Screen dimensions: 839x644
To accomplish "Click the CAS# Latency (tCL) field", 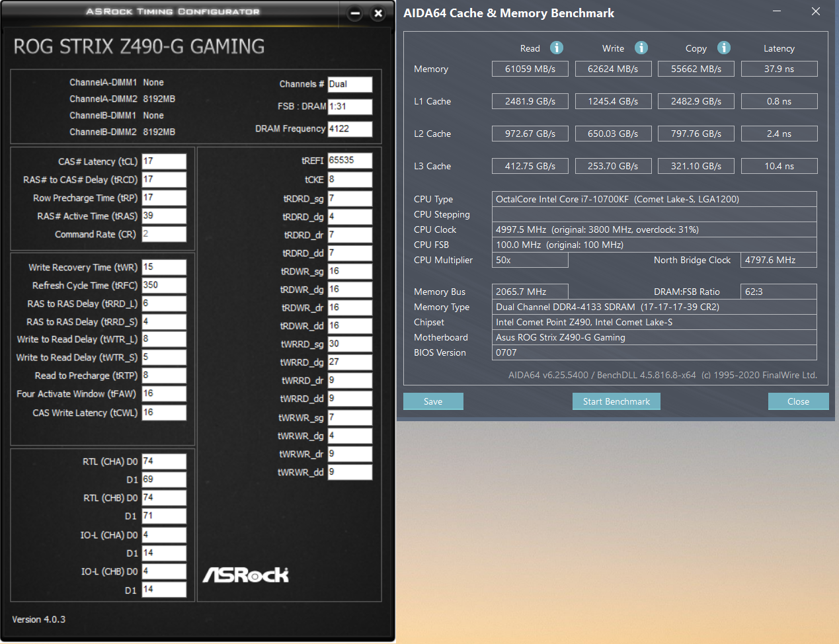I will tap(164, 161).
